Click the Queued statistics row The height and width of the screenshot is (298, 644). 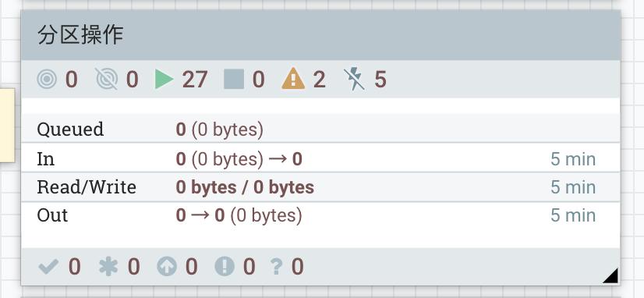point(320,129)
